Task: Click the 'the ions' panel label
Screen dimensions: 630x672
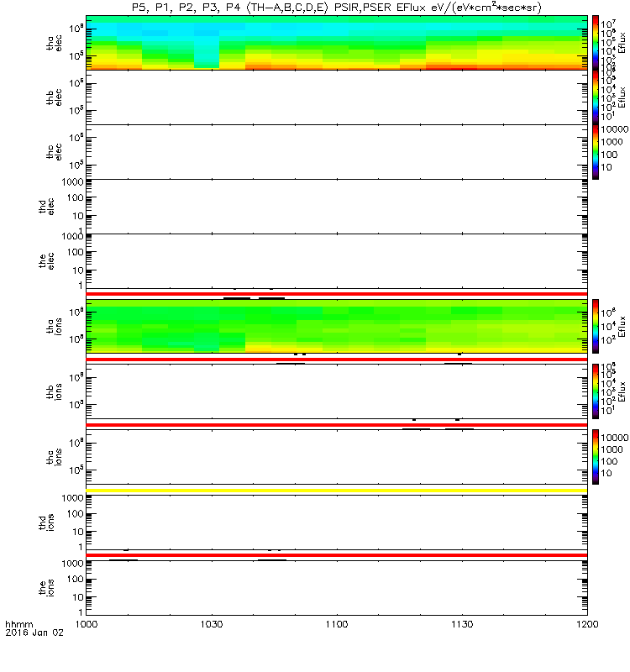Action: (47, 588)
